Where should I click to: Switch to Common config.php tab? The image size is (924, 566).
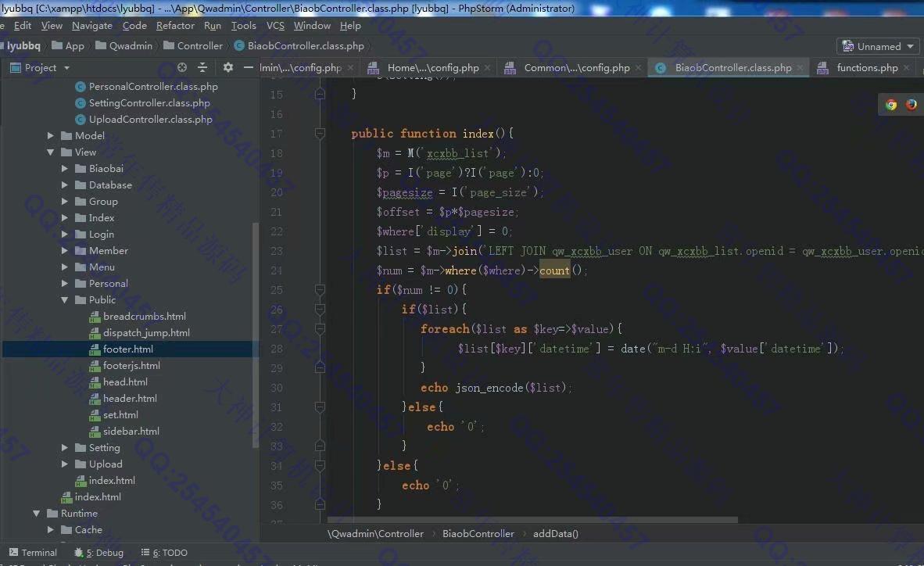click(571, 68)
